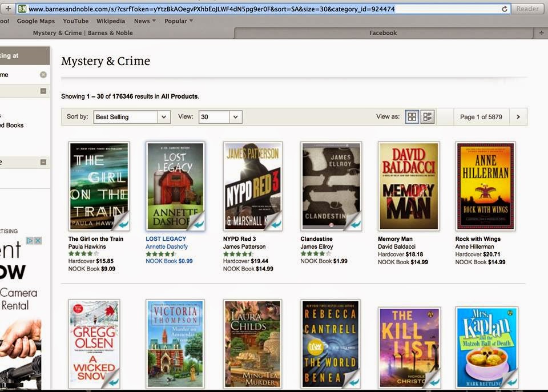Open the News bookmarks dropdown

pos(144,21)
